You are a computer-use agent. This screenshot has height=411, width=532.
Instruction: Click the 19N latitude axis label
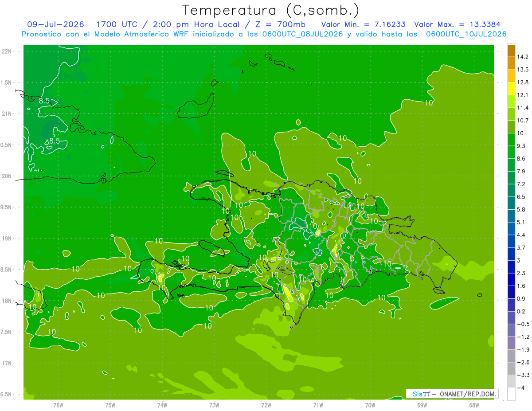coord(7,239)
